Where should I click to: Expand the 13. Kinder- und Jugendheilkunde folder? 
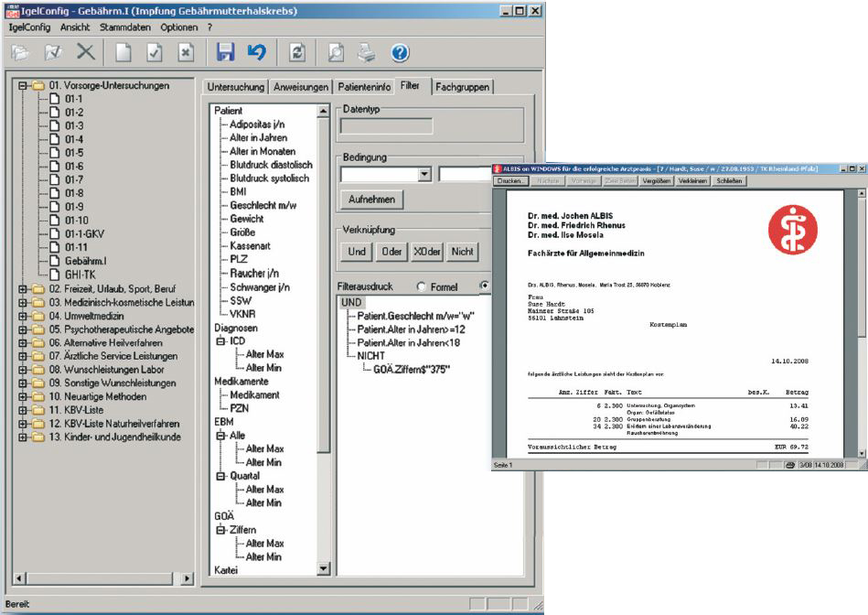point(23,437)
